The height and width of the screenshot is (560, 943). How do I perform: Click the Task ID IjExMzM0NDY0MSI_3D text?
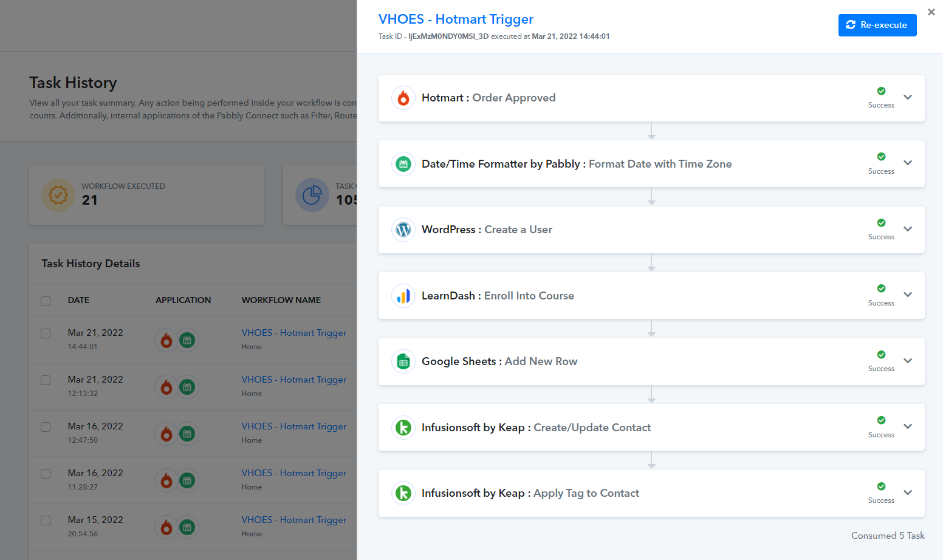pyautogui.click(x=448, y=36)
